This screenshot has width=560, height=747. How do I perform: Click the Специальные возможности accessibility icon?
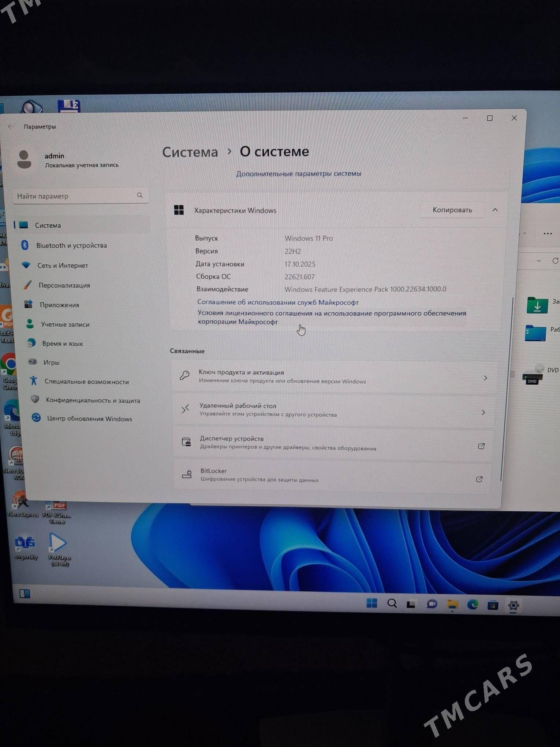pos(34,380)
